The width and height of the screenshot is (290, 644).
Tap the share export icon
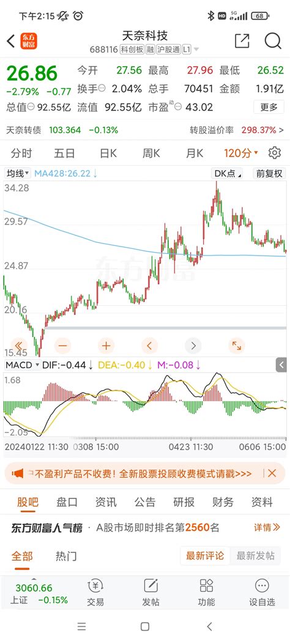pyautogui.click(x=242, y=41)
